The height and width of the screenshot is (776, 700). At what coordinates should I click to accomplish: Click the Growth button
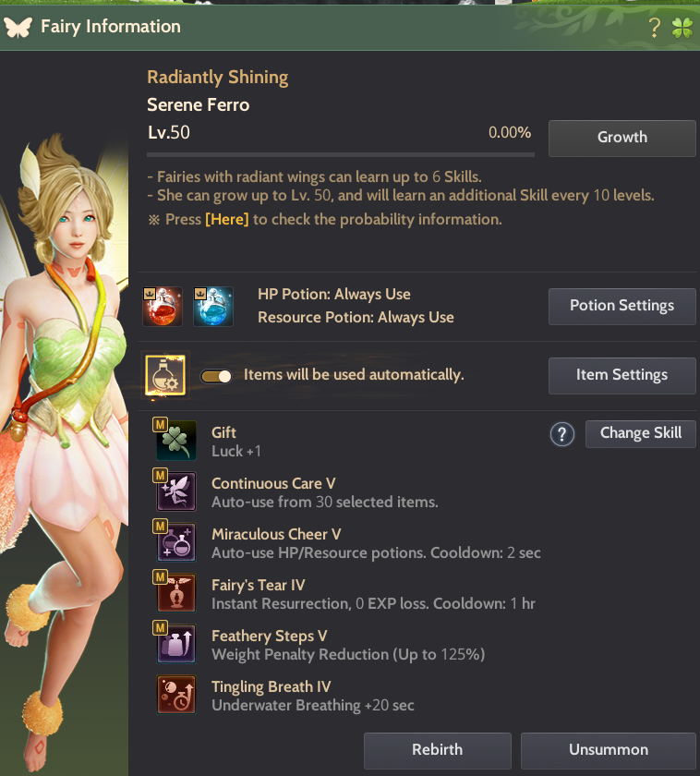tap(622, 138)
